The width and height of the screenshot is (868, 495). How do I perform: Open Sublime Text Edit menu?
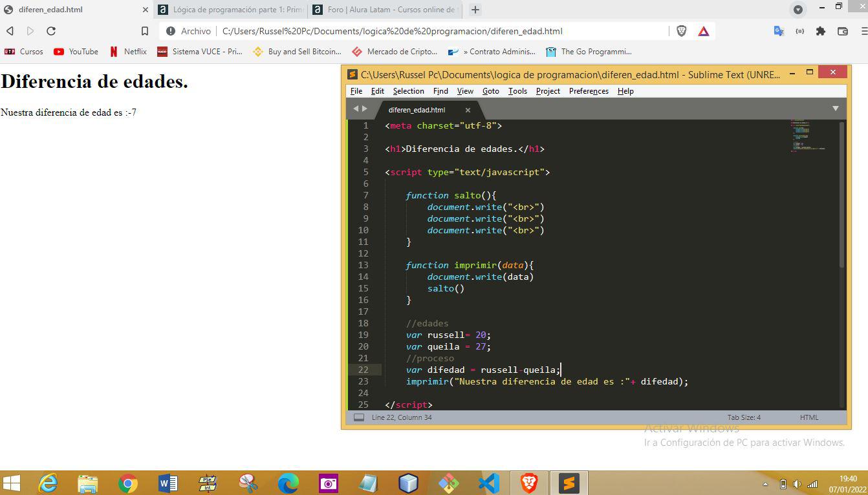[378, 91]
